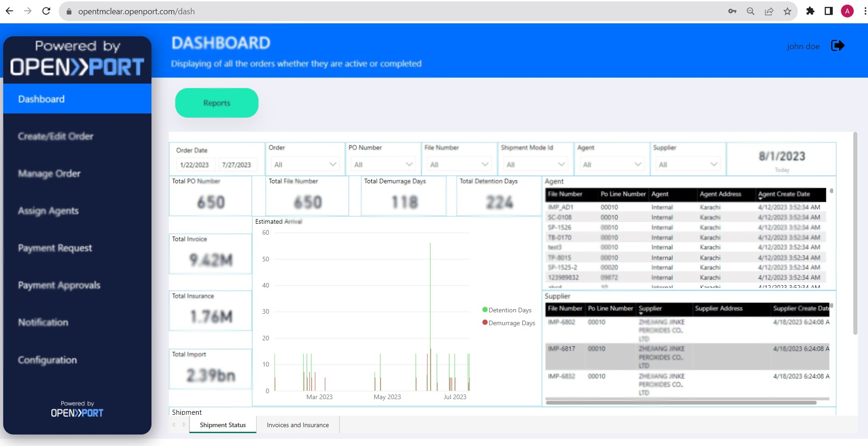Switch to Shipment Status tab

point(223,425)
